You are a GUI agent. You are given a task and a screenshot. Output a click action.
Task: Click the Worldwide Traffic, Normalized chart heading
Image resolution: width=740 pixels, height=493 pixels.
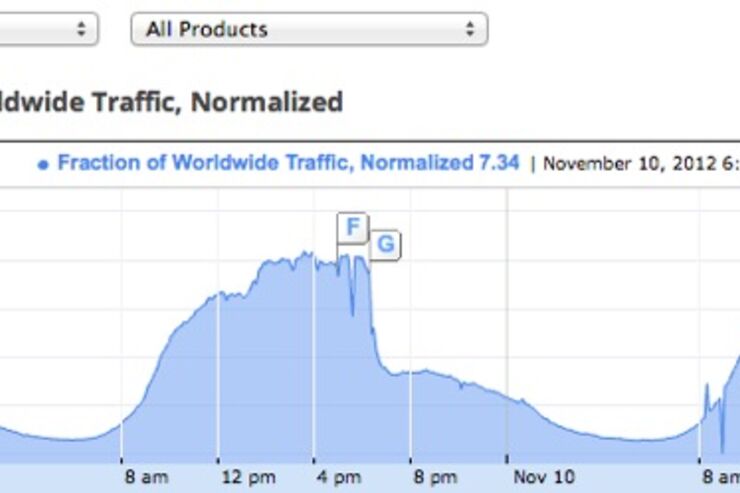[x=171, y=102]
